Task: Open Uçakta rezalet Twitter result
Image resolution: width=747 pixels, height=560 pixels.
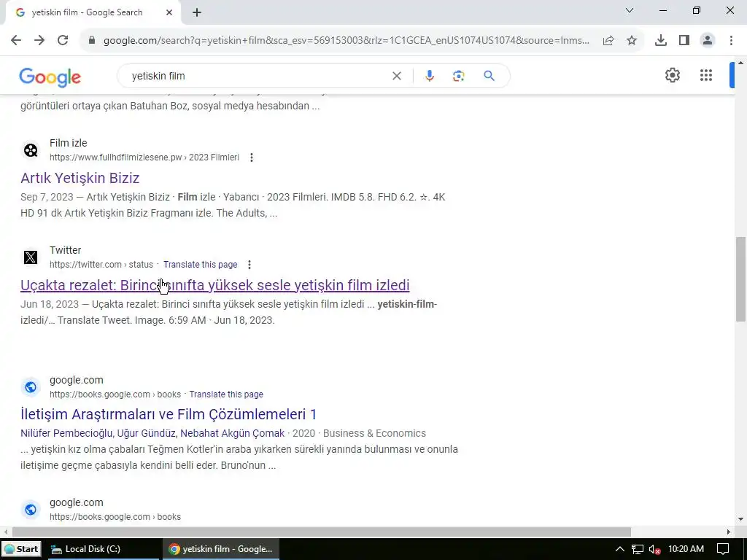Action: [x=215, y=285]
